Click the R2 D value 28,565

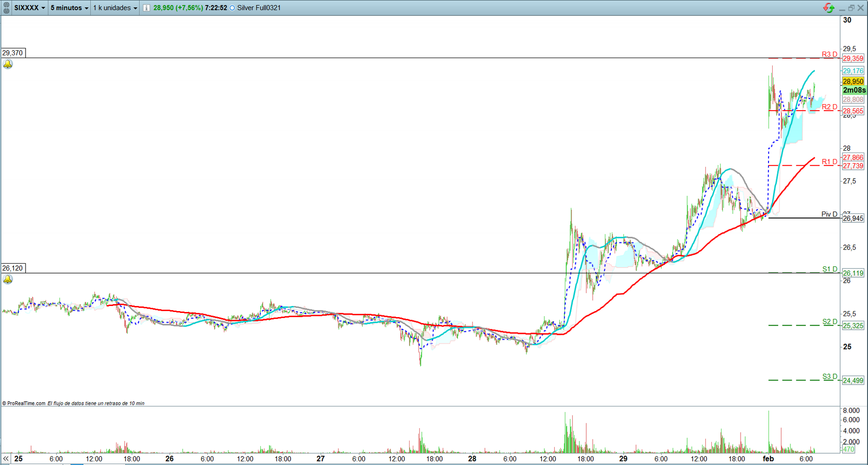(853, 111)
